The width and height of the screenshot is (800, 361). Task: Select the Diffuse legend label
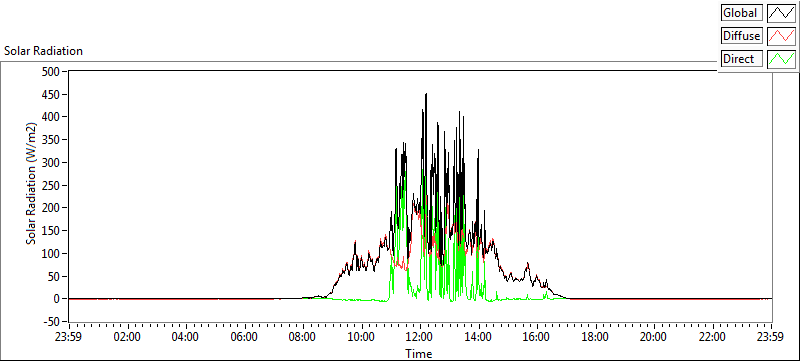click(x=742, y=36)
